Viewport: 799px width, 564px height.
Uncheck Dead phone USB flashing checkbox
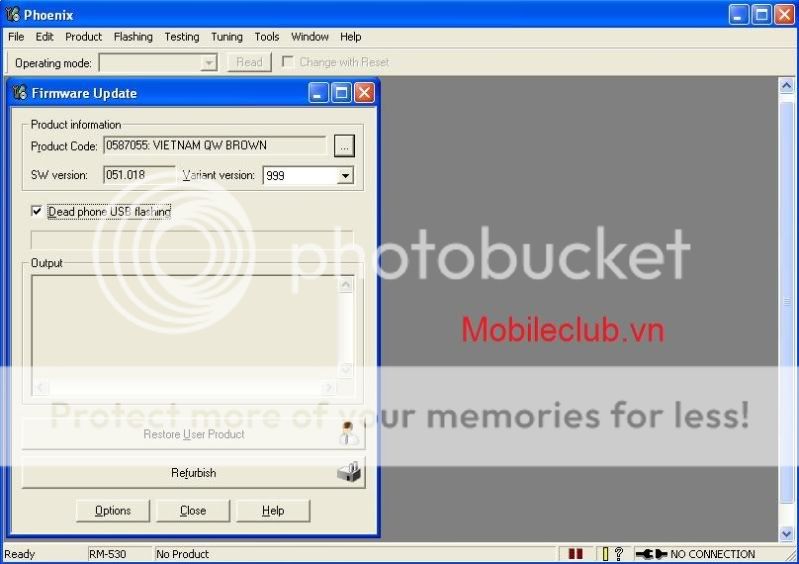pyautogui.click(x=37, y=211)
